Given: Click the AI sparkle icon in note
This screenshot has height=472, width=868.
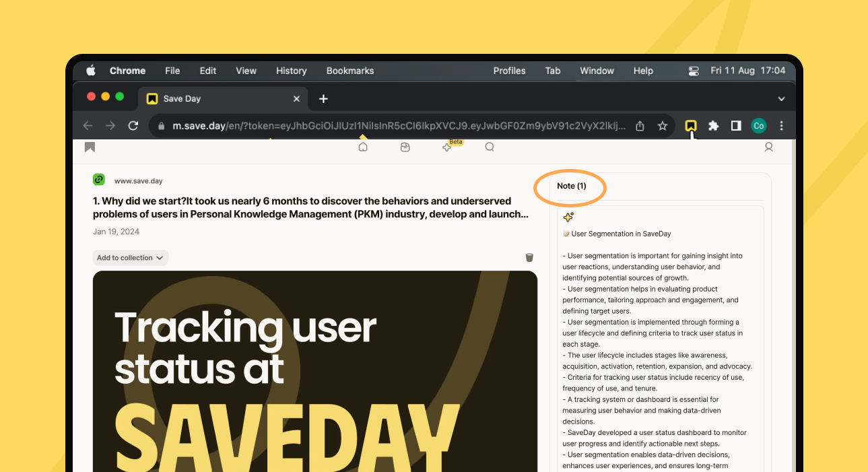Looking at the screenshot, I should (568, 217).
